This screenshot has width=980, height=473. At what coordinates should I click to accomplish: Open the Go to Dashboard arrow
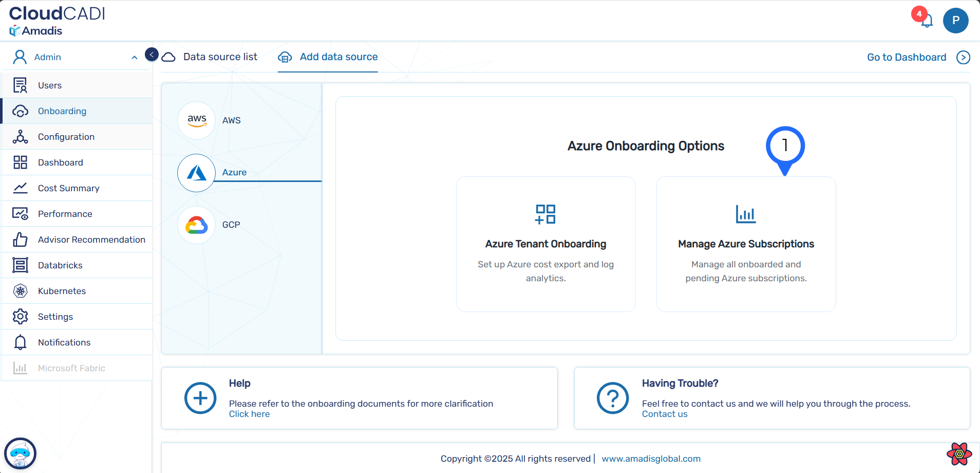pyautogui.click(x=963, y=58)
